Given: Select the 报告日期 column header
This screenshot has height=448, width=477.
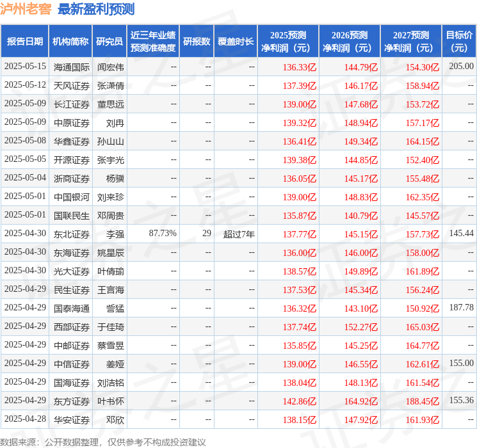Looking at the screenshot, I should pyautogui.click(x=24, y=42).
